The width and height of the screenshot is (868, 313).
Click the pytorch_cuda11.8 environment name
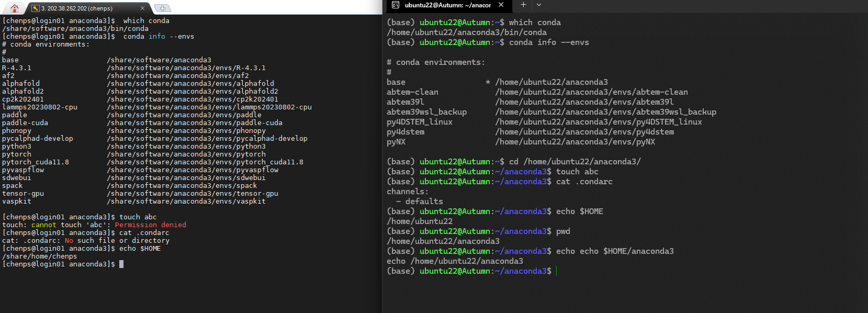[x=36, y=162]
